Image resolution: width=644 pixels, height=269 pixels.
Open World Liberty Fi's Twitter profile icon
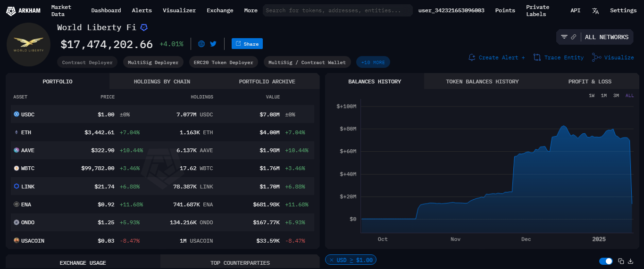click(213, 44)
